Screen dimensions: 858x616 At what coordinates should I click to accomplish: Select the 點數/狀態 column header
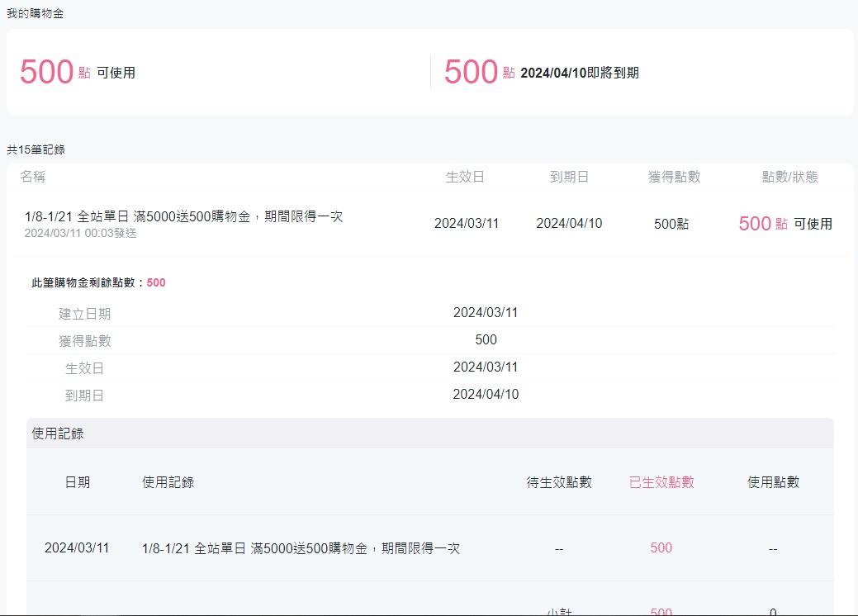pos(789,177)
